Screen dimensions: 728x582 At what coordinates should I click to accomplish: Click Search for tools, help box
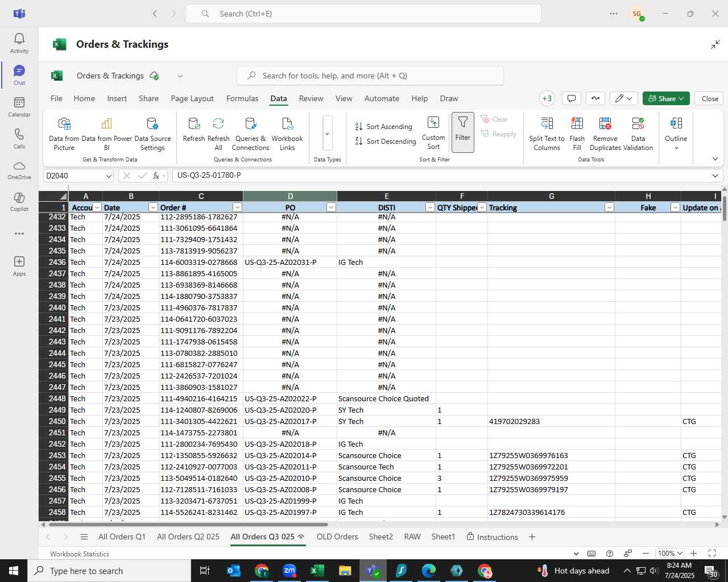(x=370, y=76)
